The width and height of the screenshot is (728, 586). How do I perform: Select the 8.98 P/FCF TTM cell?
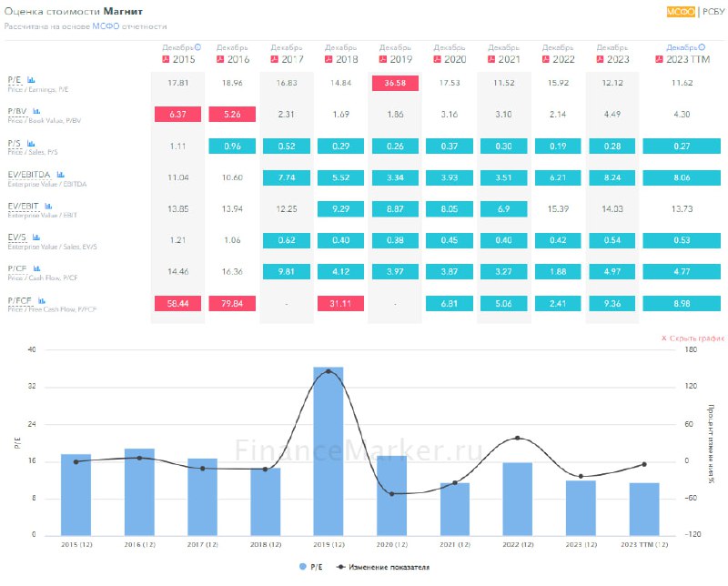(x=682, y=303)
